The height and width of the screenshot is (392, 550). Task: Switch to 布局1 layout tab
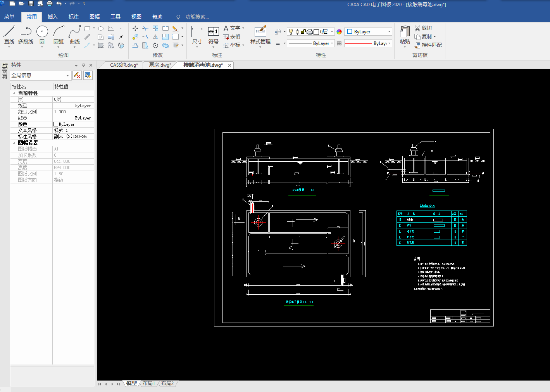[149, 383]
